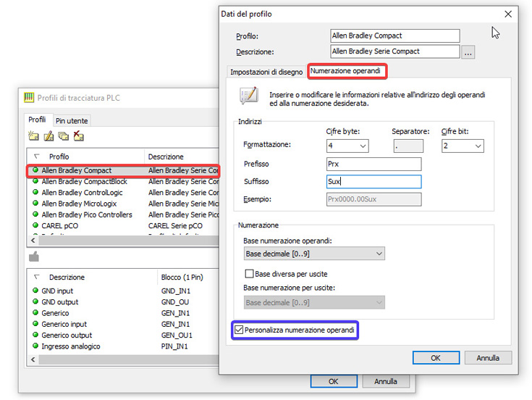Click the green status dot of CAREL pCO
532x400 pixels.
[x=35, y=225]
